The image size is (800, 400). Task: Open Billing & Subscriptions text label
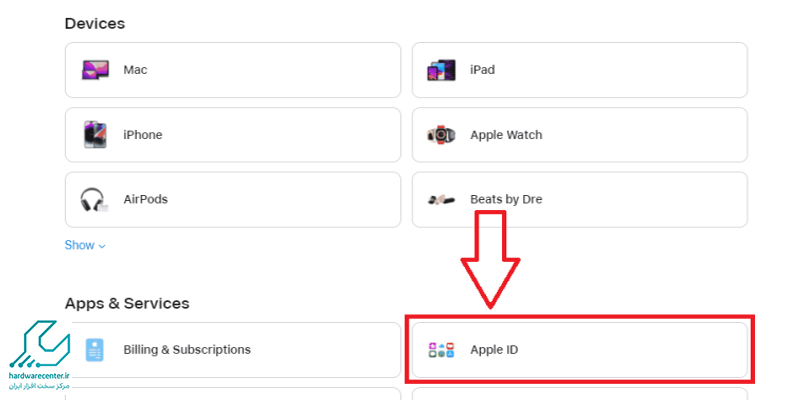(x=187, y=350)
